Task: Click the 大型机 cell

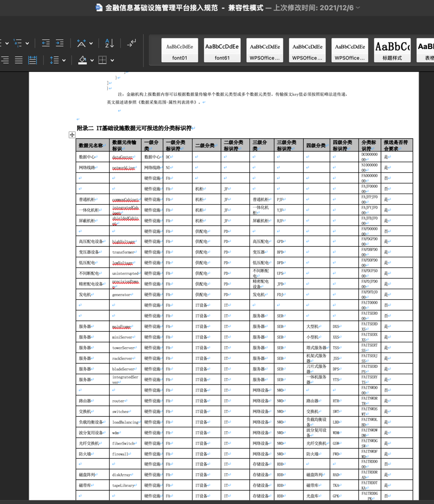Action: pos(316,326)
